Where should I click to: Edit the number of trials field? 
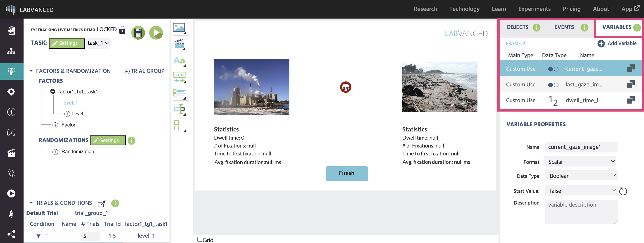90,236
